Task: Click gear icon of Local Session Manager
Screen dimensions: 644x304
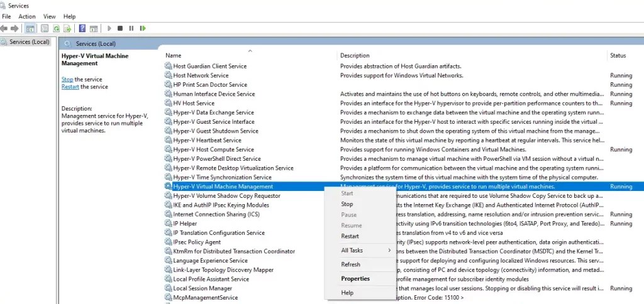Action: pos(168,288)
